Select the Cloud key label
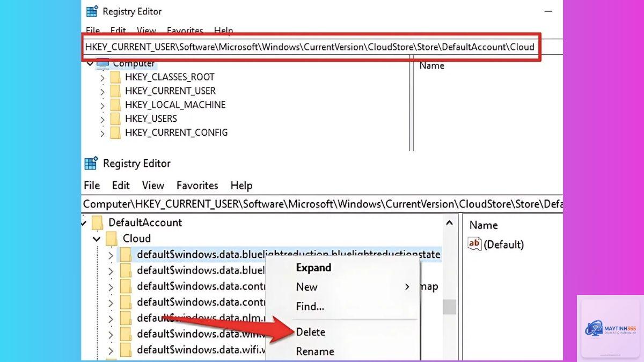Screen dimensions: 644x362 tap(137, 238)
